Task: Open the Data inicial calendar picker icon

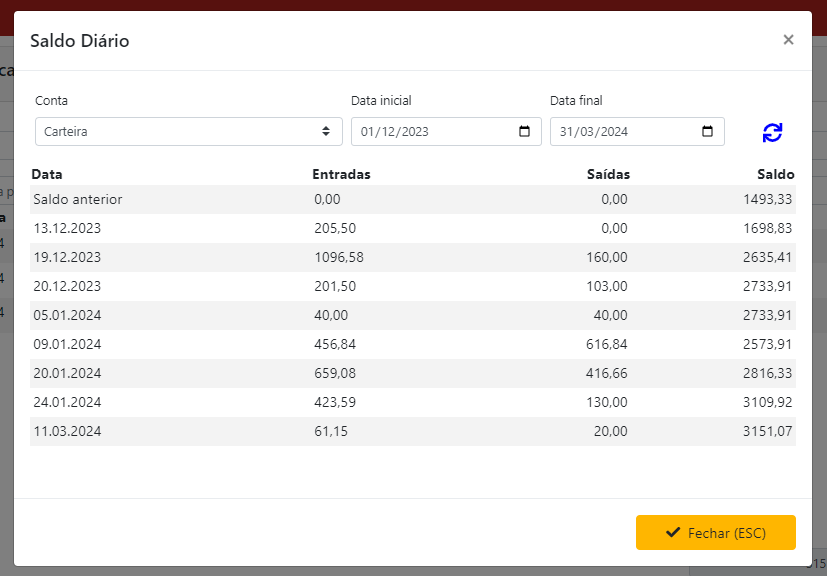Action: point(525,132)
